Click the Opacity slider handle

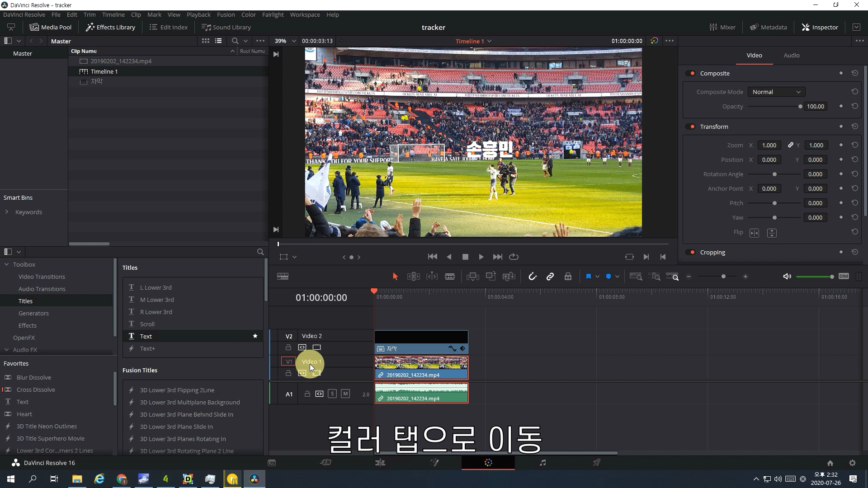point(800,107)
